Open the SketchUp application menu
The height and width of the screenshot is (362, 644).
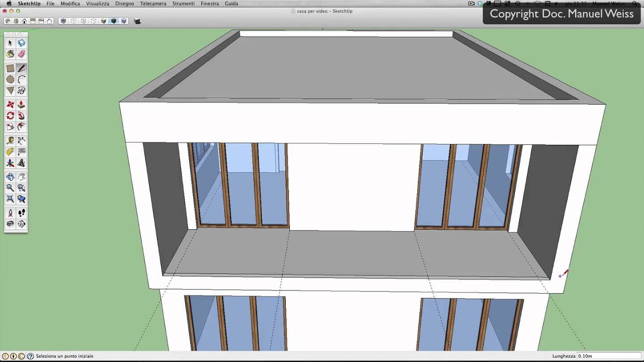tap(29, 4)
